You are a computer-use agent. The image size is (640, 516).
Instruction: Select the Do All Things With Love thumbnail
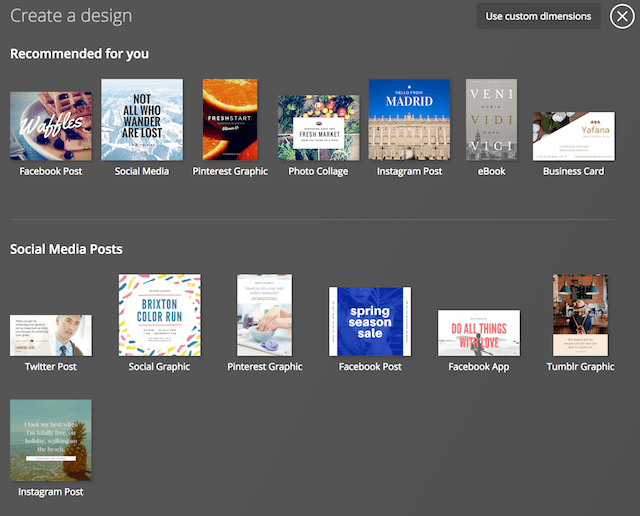[x=478, y=333]
